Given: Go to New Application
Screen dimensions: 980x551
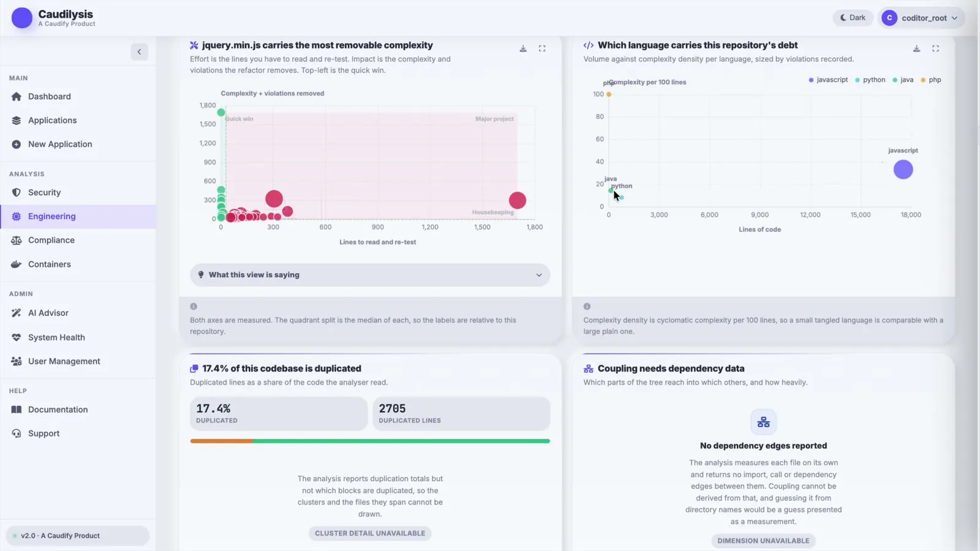Looking at the screenshot, I should [x=78, y=144].
